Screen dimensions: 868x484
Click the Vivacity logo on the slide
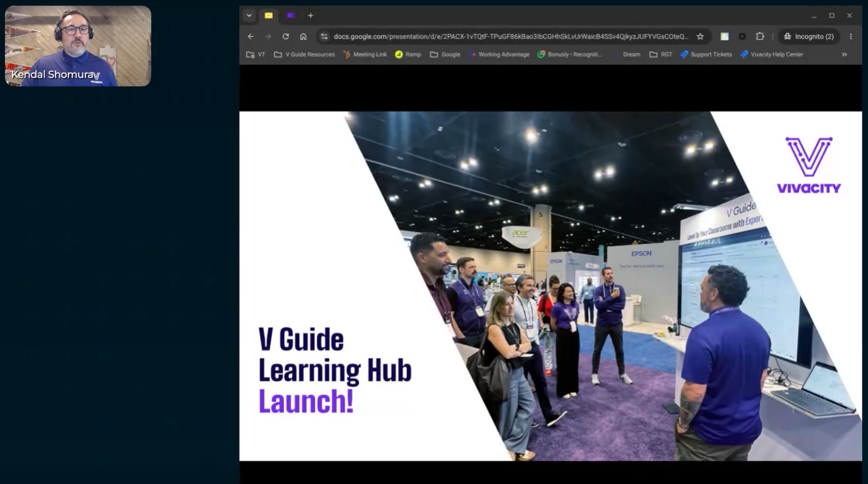[x=809, y=165]
